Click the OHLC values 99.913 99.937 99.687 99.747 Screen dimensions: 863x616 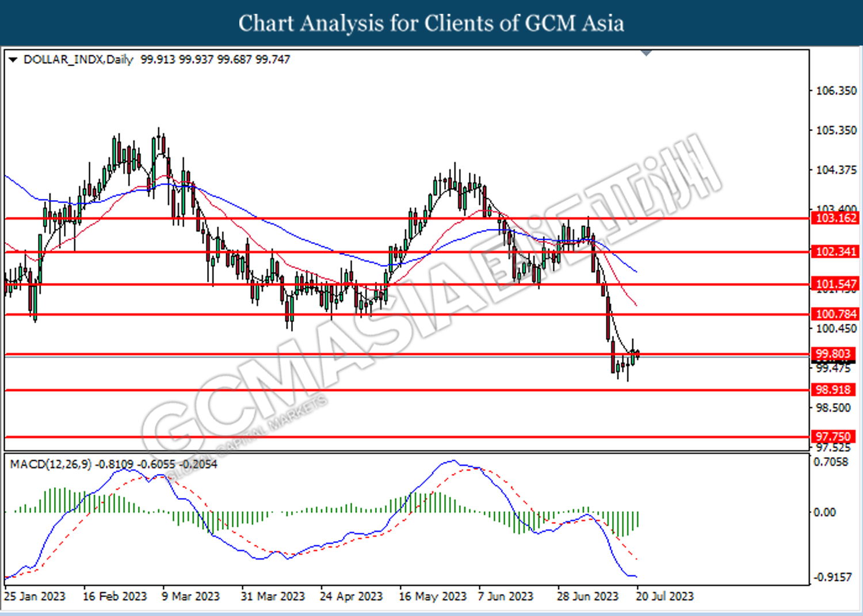click(x=215, y=60)
